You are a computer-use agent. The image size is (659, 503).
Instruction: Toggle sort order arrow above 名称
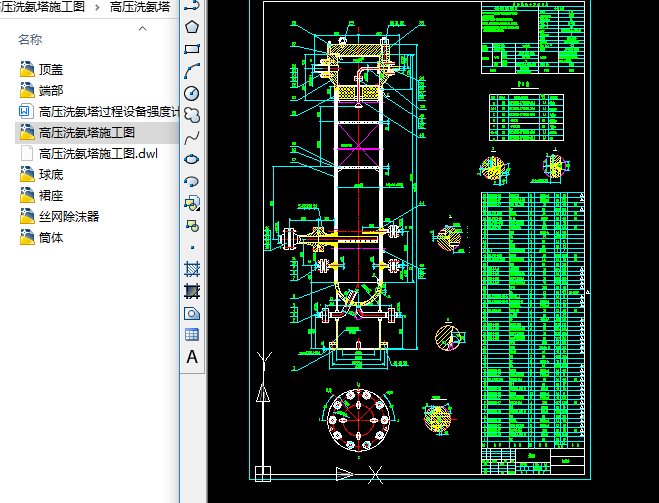click(x=142, y=29)
